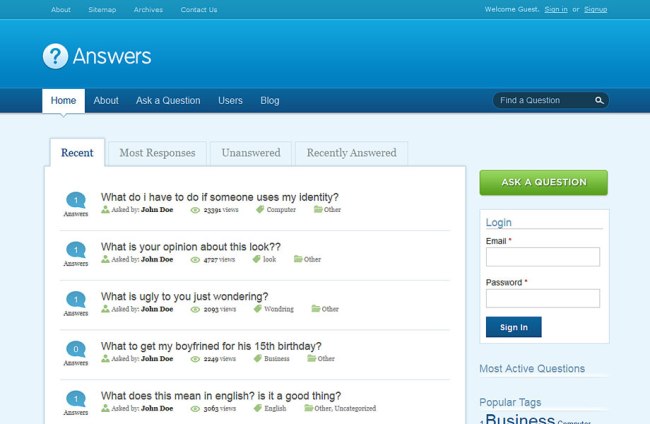650x424 pixels.
Task: Click zero-answers bubble for boyfriend birthday question
Action: 76,349
